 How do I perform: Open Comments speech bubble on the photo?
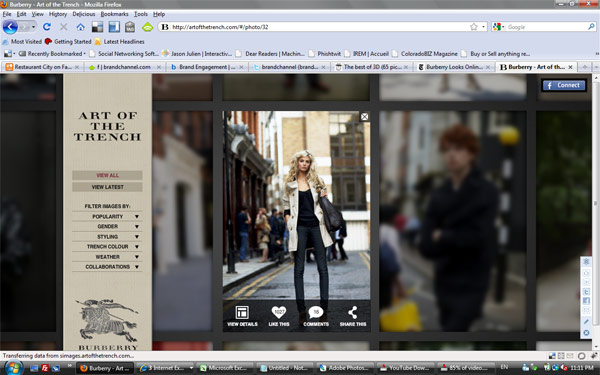[x=316, y=316]
